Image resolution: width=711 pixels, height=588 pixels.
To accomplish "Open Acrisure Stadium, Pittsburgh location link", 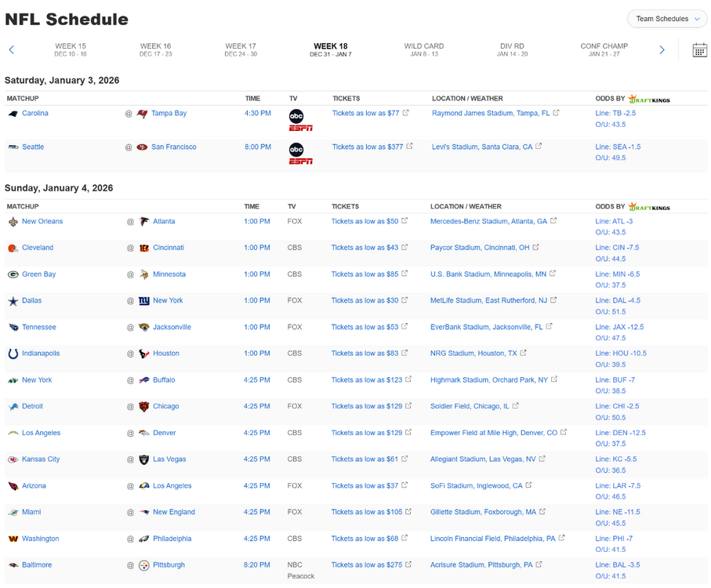I will [481, 565].
